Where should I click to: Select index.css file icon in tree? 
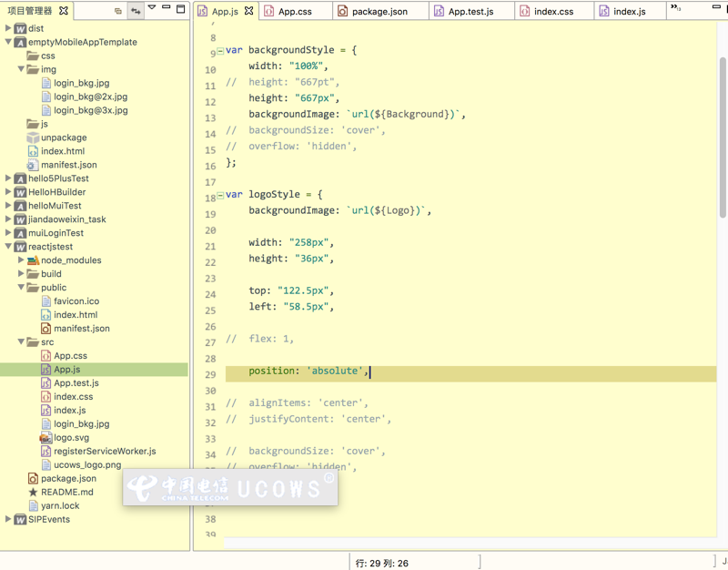click(x=46, y=397)
